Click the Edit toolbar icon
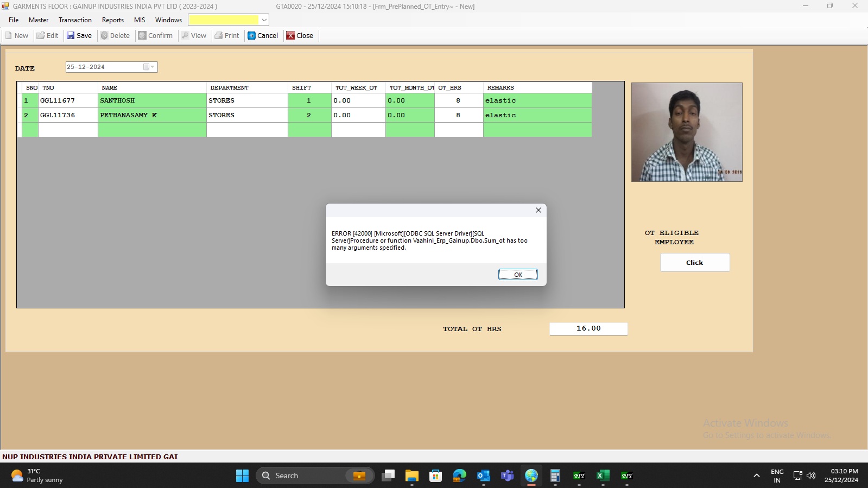868x488 pixels. [x=41, y=36]
